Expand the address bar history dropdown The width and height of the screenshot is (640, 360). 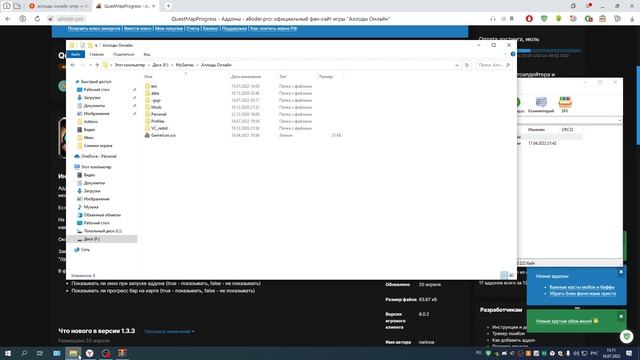coord(457,65)
